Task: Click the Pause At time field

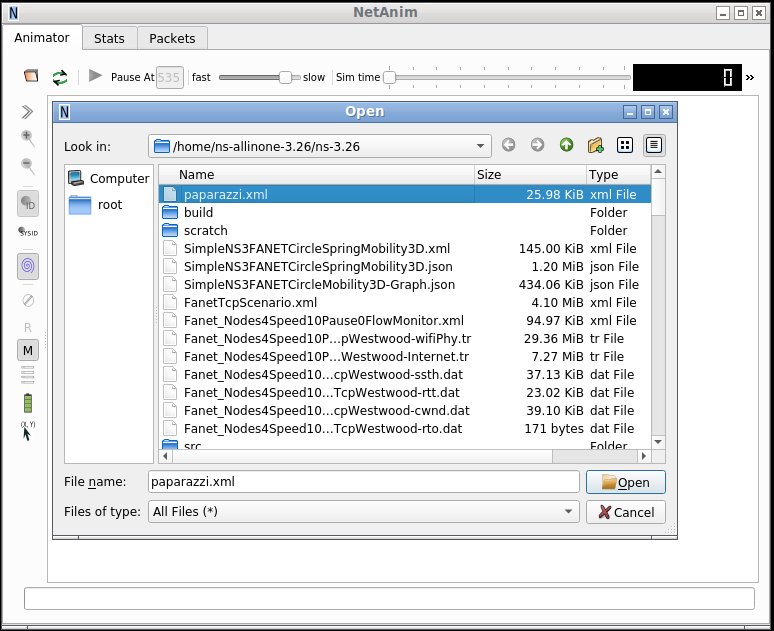Action: (x=169, y=78)
